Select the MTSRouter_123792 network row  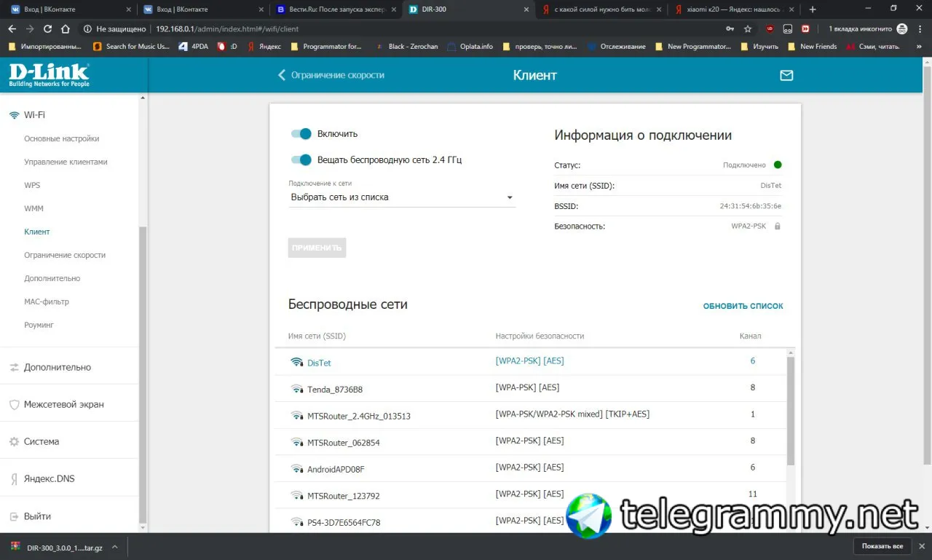(x=532, y=495)
